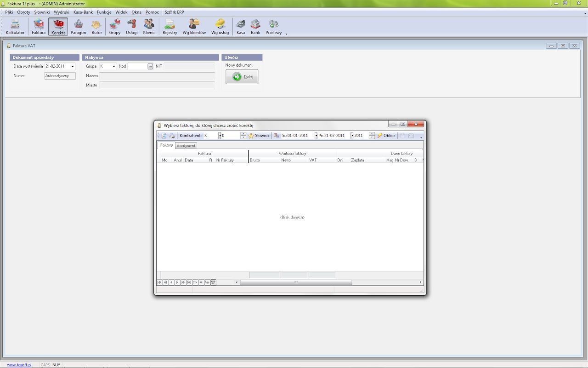Open the Grupy toolbar icon

coord(115,27)
